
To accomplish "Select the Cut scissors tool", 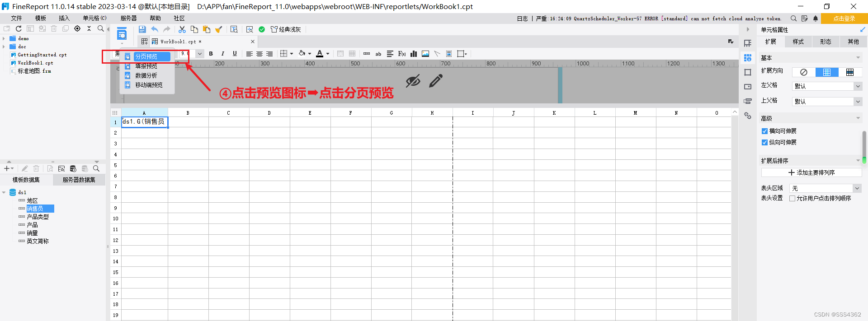I will coord(182,29).
